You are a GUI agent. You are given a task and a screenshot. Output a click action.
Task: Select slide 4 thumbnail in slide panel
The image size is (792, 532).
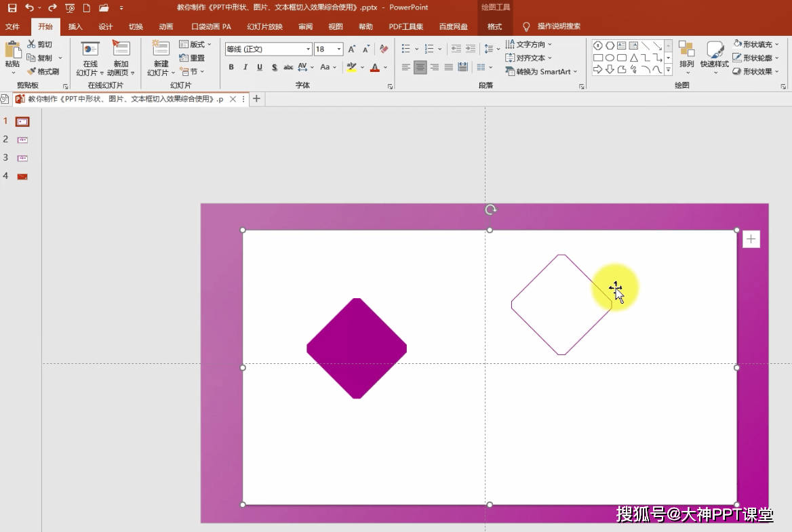click(x=22, y=176)
